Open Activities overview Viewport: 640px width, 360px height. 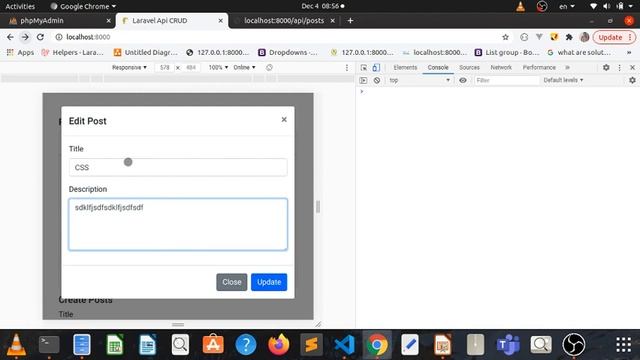(x=20, y=6)
